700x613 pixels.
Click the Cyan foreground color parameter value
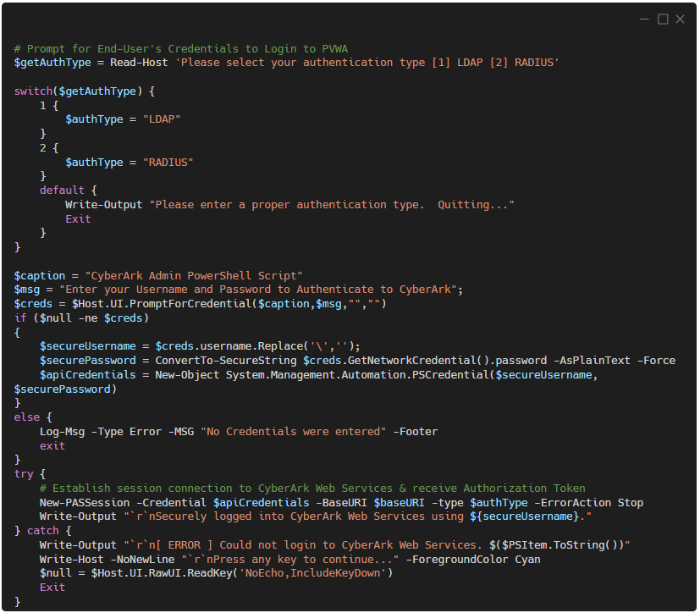coord(527,559)
